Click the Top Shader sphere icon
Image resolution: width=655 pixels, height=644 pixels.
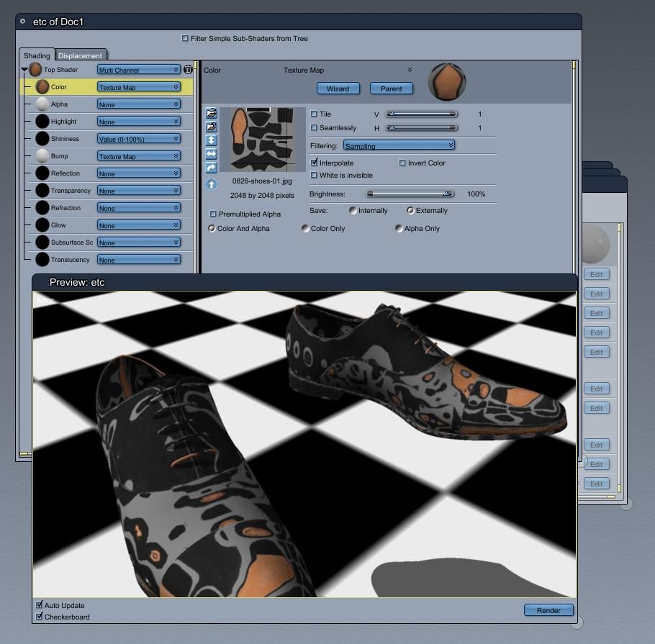coord(35,70)
